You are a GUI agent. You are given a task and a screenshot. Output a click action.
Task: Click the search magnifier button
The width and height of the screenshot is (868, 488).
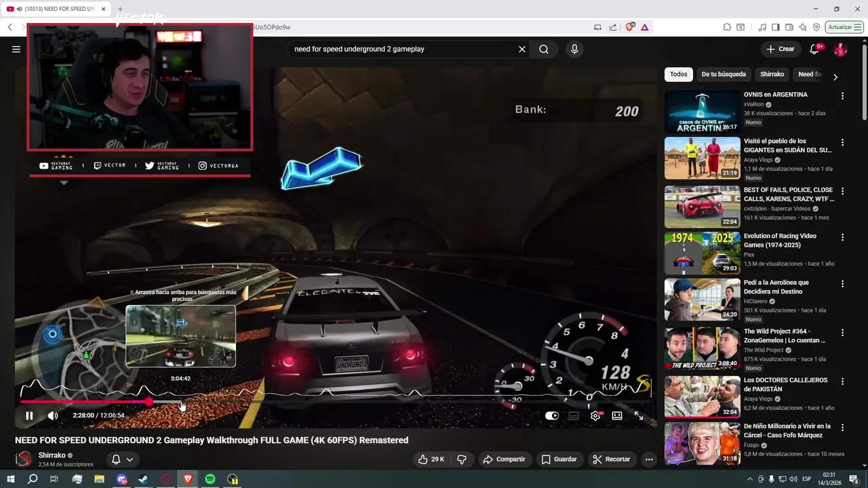point(544,49)
